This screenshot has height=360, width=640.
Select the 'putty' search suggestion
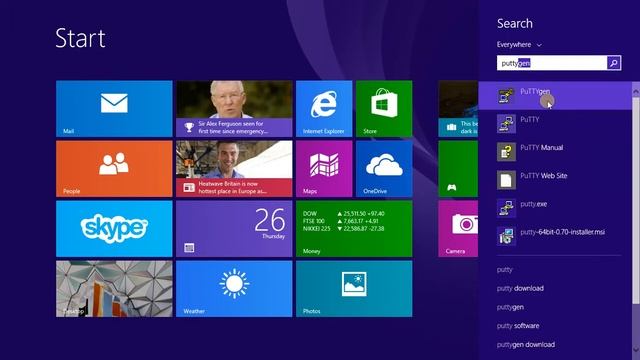click(x=504, y=269)
